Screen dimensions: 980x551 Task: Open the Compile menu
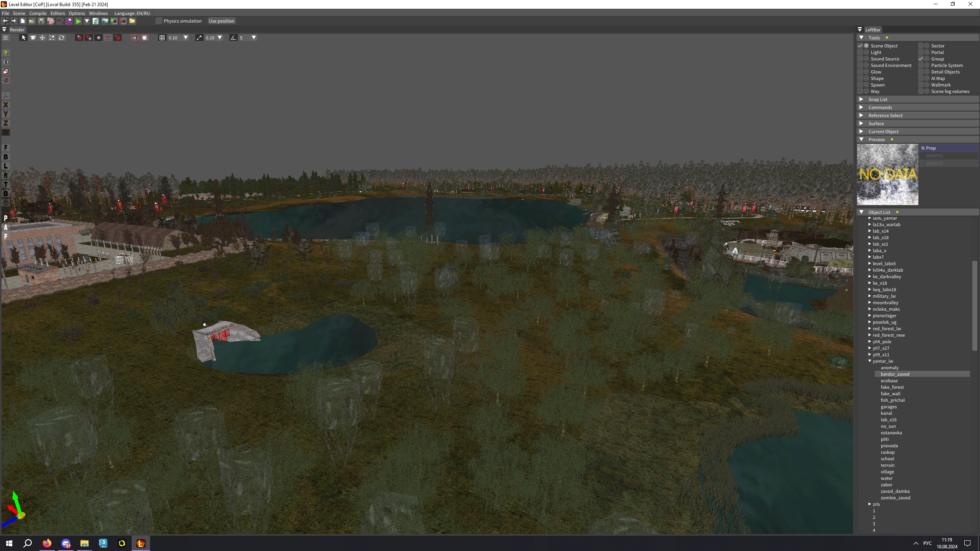pos(38,13)
